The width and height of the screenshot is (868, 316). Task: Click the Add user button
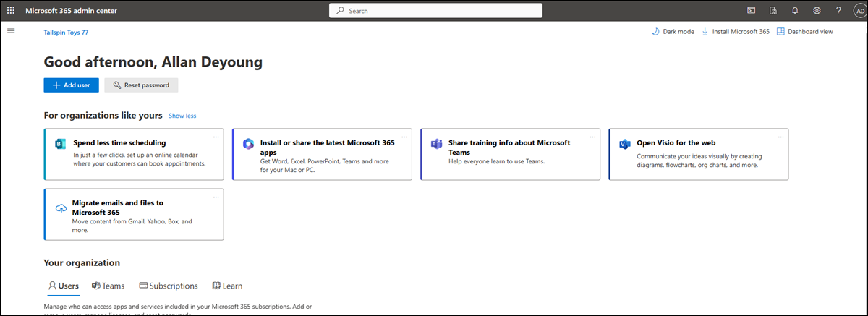coord(71,85)
